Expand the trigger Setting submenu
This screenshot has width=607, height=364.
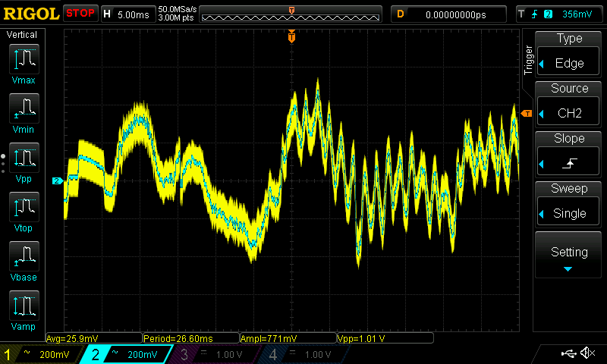pyautogui.click(x=568, y=255)
